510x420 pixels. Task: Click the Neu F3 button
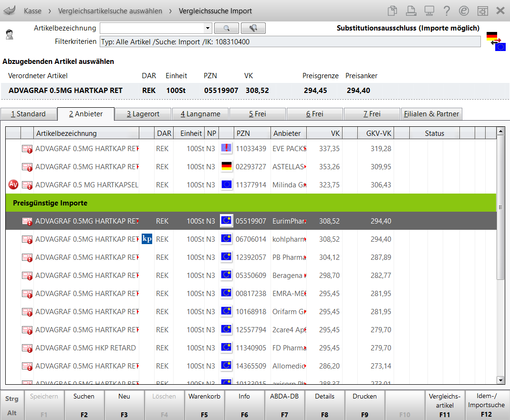(124, 405)
